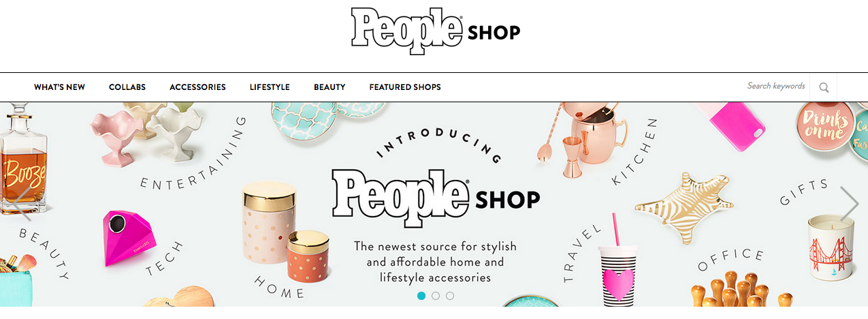Go to previous carousel slide arrow
Screen dimensions: 868x319
20,204
